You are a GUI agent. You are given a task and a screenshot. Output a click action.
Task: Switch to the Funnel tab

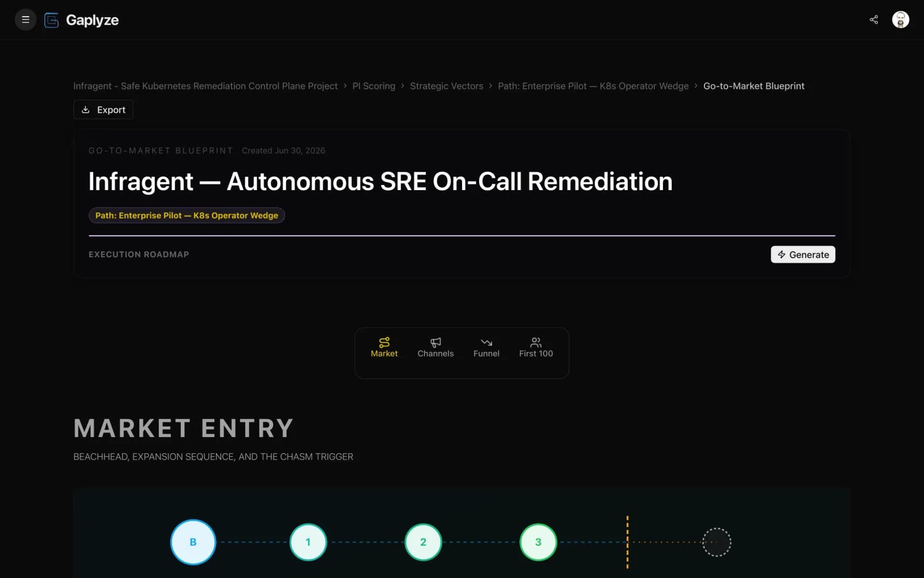pos(486,347)
